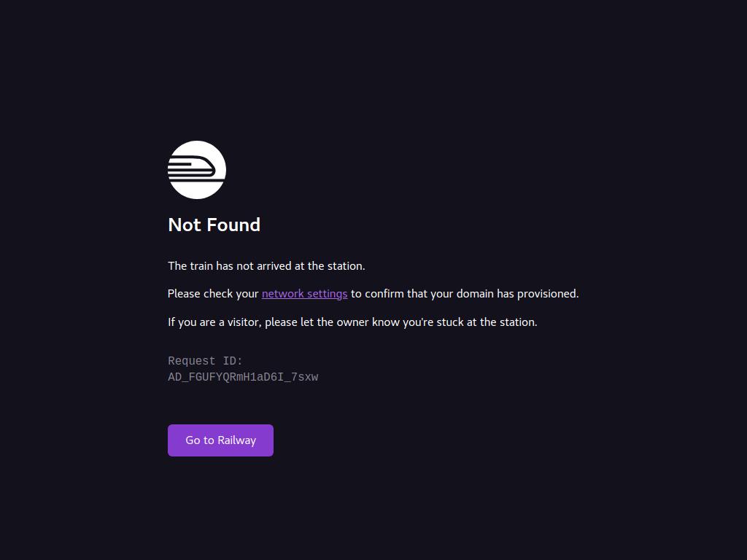Click the word 'owner' in visitor message

point(352,322)
